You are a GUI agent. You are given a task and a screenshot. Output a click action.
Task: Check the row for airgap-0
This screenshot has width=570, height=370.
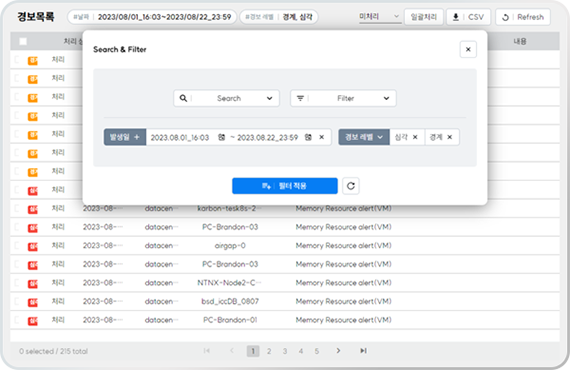[17, 245]
